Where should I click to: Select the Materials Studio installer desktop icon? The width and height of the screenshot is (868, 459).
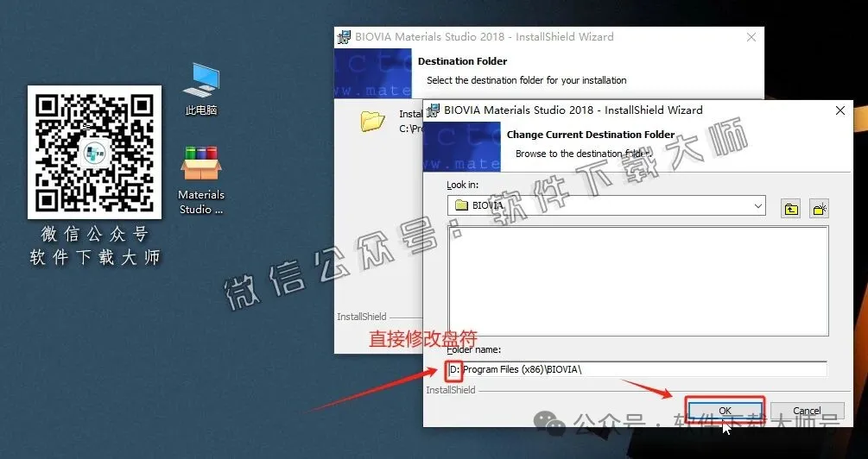coord(201,180)
